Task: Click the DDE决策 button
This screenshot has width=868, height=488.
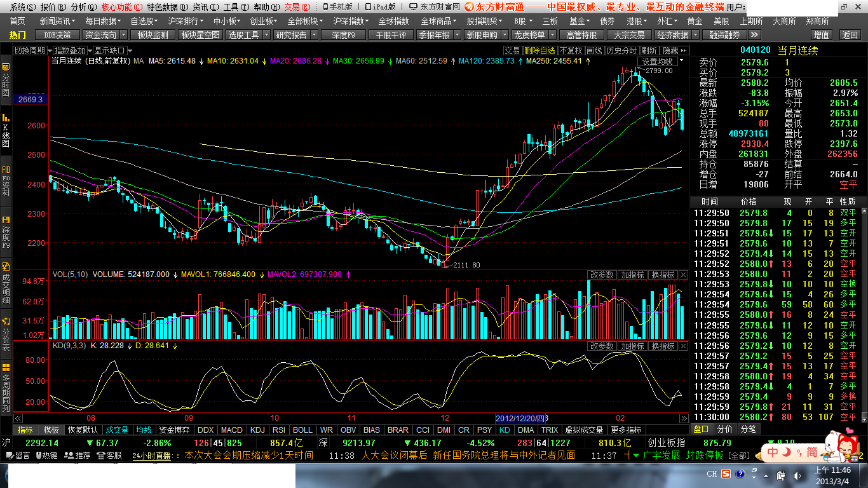Action: coord(57,35)
